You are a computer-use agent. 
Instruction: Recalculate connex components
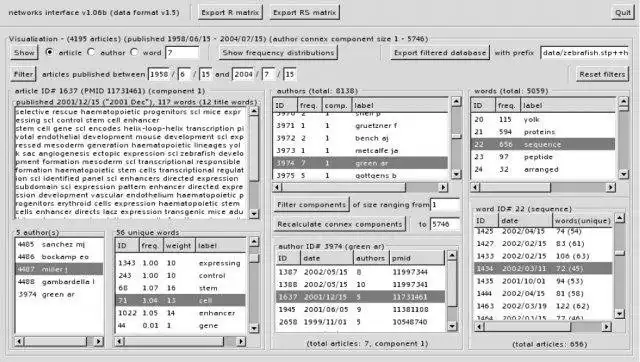(340, 224)
